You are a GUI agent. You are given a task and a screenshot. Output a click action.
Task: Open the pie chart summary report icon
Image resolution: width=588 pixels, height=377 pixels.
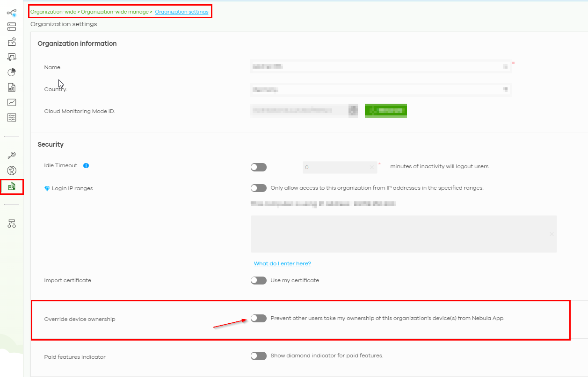[x=12, y=72]
